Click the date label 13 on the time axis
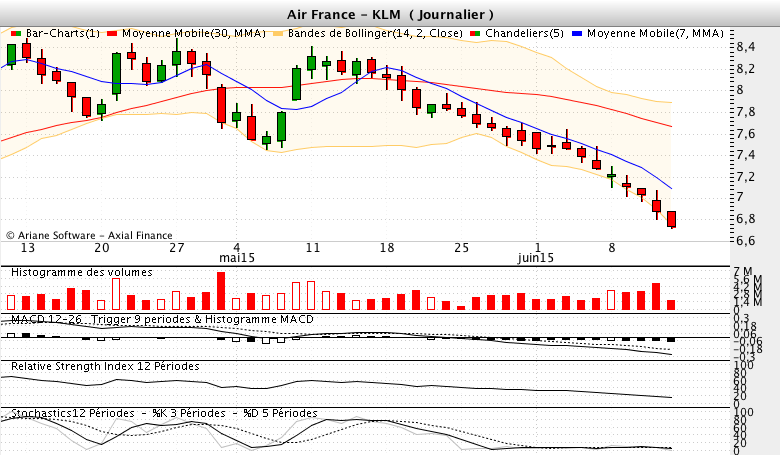 (28, 248)
